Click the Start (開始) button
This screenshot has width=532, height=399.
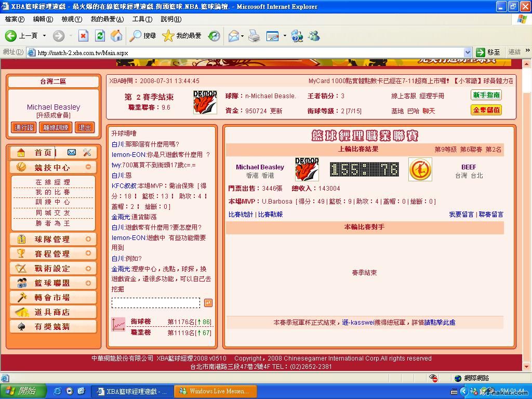pyautogui.click(x=23, y=391)
